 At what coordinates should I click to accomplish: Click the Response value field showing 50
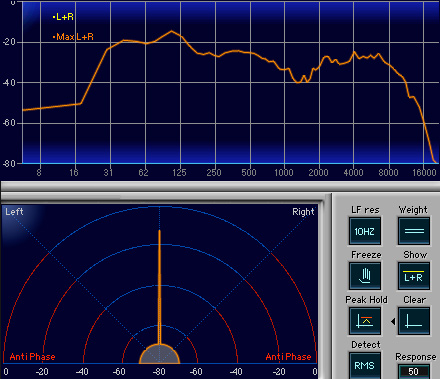(x=414, y=371)
